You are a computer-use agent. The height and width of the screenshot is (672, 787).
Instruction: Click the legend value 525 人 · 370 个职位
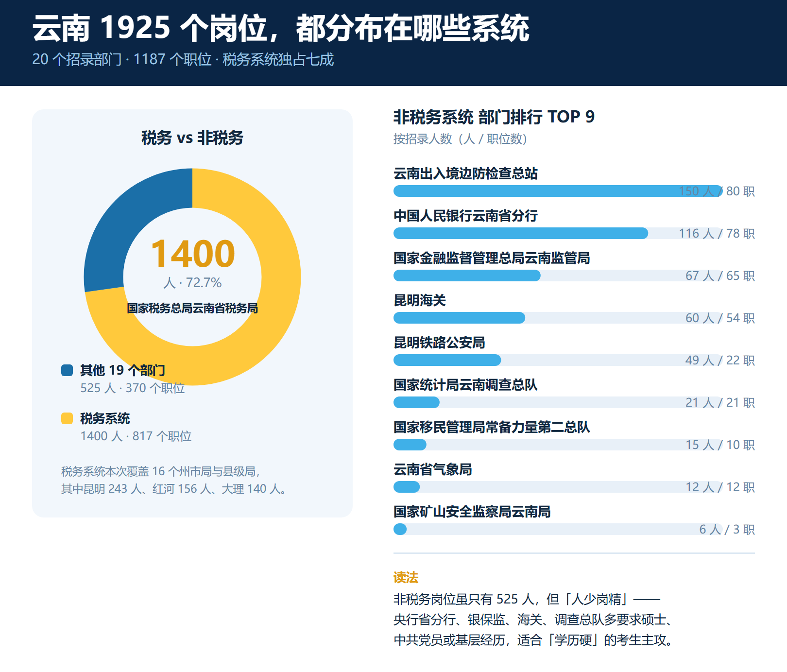[133, 388]
